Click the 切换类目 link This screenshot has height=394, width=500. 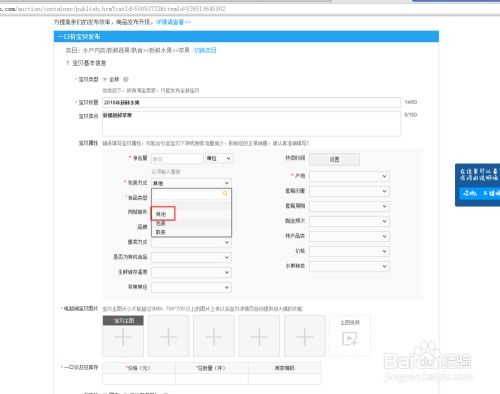(x=205, y=50)
